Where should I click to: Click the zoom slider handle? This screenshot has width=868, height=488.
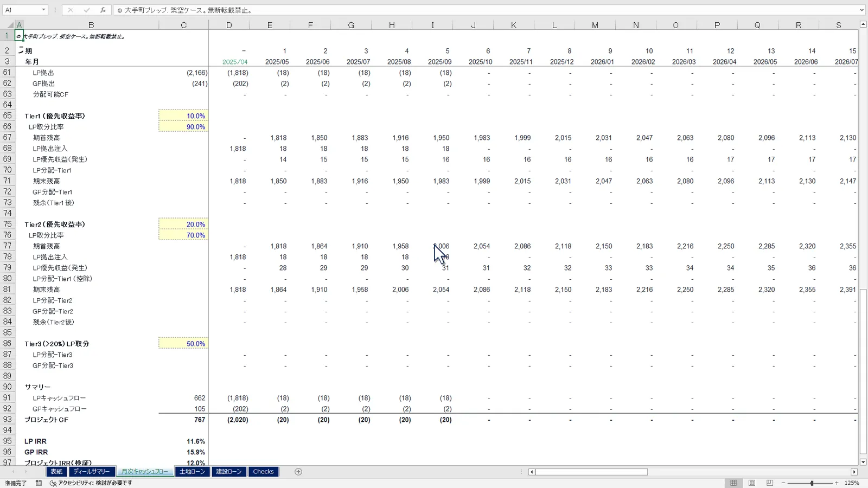[812, 483]
